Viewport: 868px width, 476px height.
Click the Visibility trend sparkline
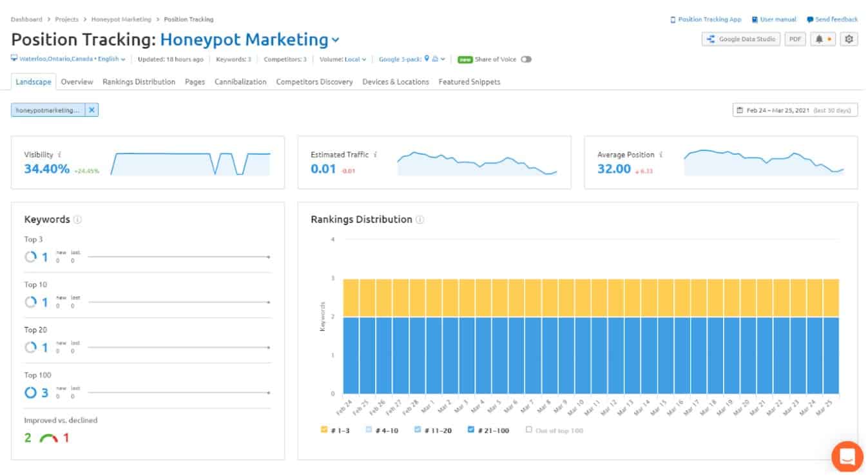[190, 164]
